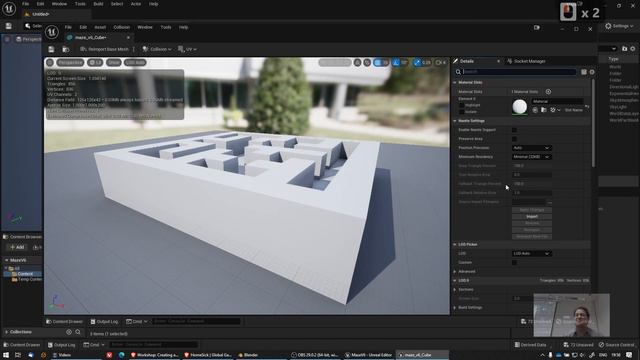Screen dimensions: 640x360
Task: Add a new material slot
Action: tap(548, 92)
